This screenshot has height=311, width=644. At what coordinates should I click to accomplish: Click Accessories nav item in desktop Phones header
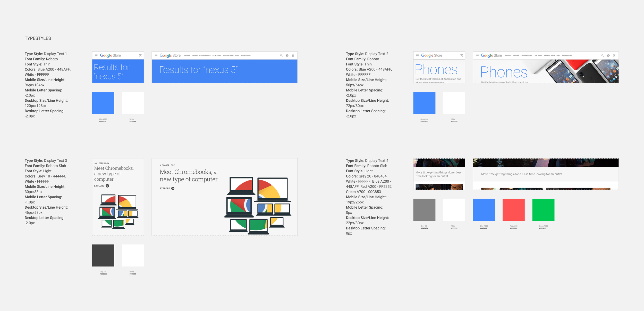pos(567,56)
